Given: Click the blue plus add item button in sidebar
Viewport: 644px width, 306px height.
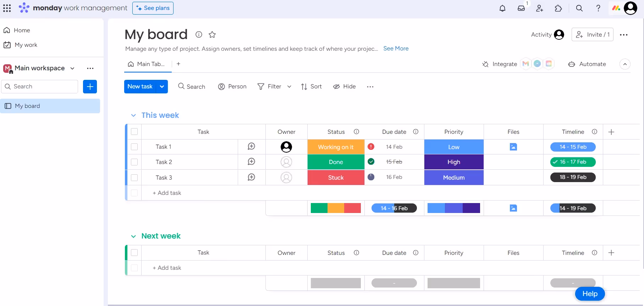Looking at the screenshot, I should (x=90, y=87).
